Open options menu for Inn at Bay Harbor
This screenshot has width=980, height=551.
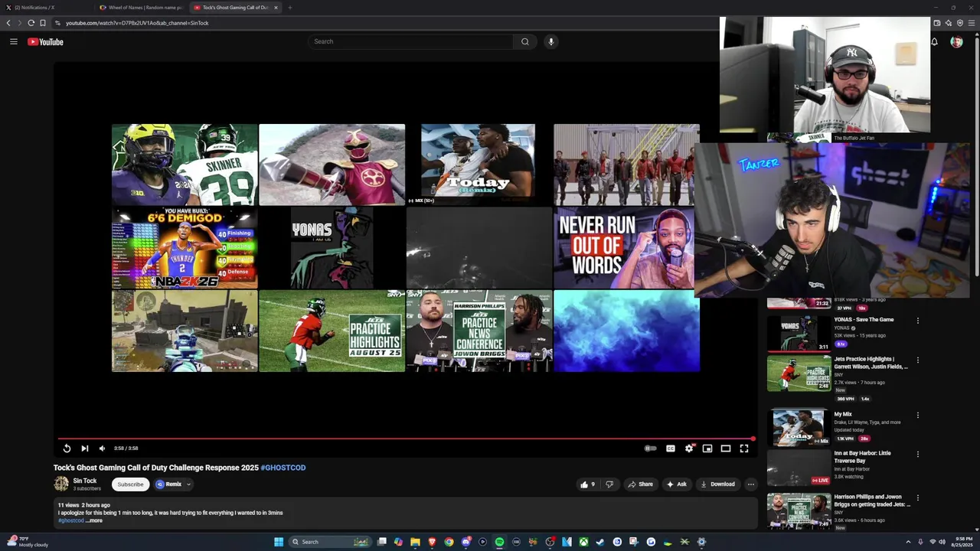(917, 454)
